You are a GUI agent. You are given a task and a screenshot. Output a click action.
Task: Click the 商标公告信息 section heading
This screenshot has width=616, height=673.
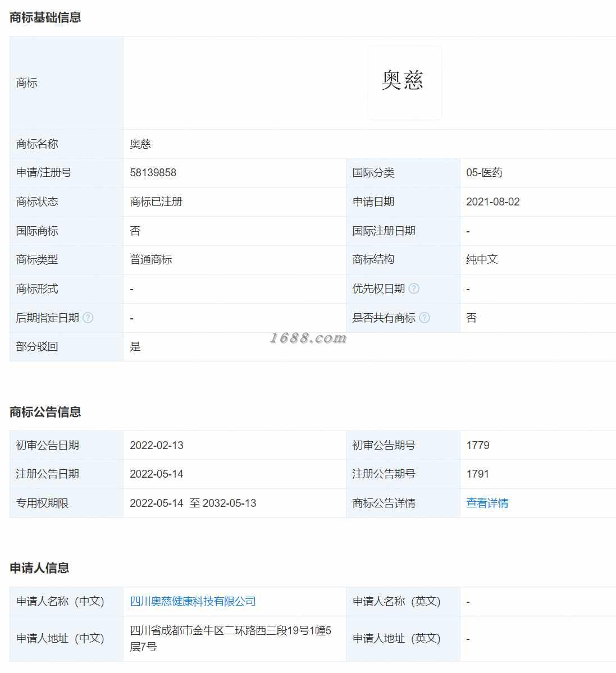[45, 412]
